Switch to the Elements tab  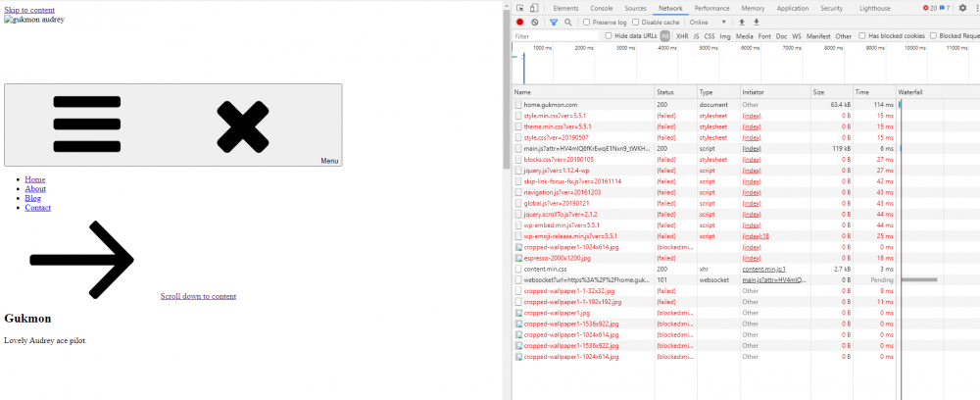565,8
